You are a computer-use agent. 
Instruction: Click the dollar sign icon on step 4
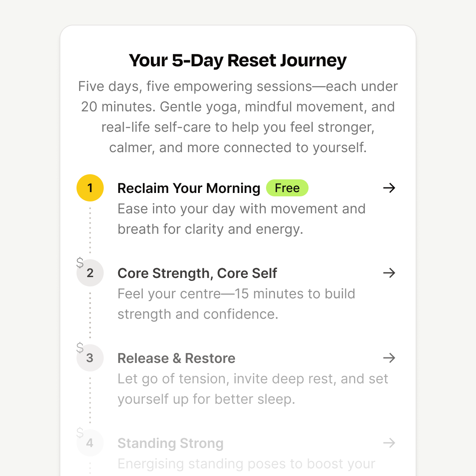[x=80, y=433]
